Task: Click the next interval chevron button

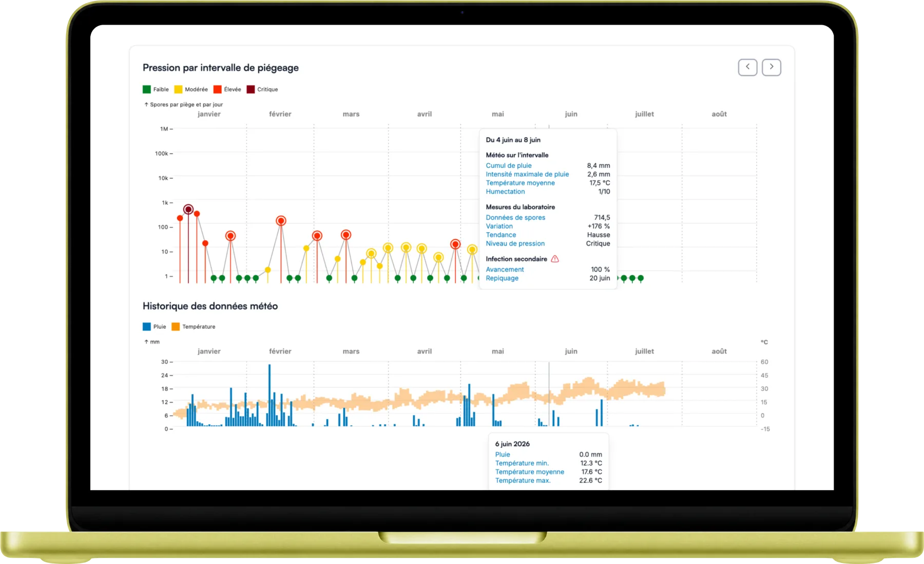Action: 771,67
